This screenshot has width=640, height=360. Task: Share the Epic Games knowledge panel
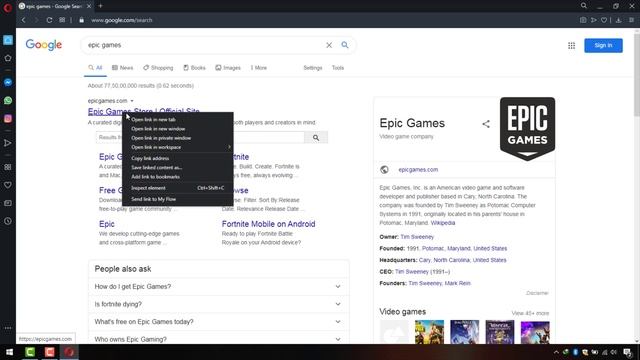(486, 124)
